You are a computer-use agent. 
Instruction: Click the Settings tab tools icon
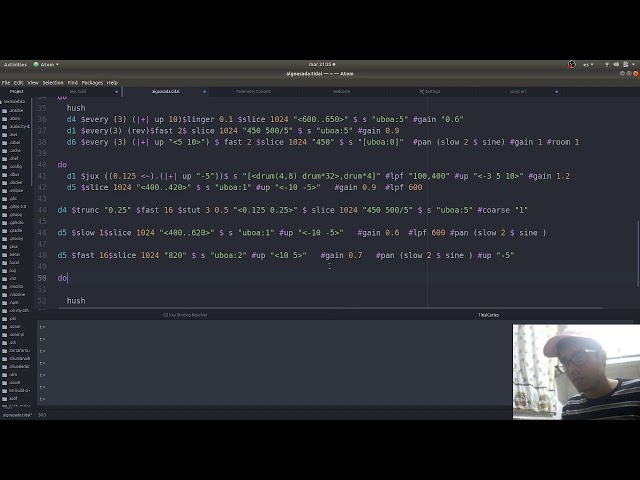(x=422, y=91)
